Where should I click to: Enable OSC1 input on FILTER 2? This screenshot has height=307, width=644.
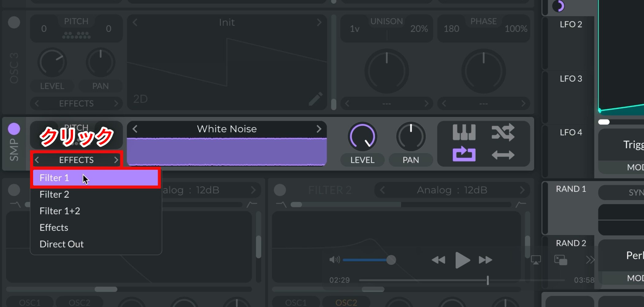coord(296,302)
